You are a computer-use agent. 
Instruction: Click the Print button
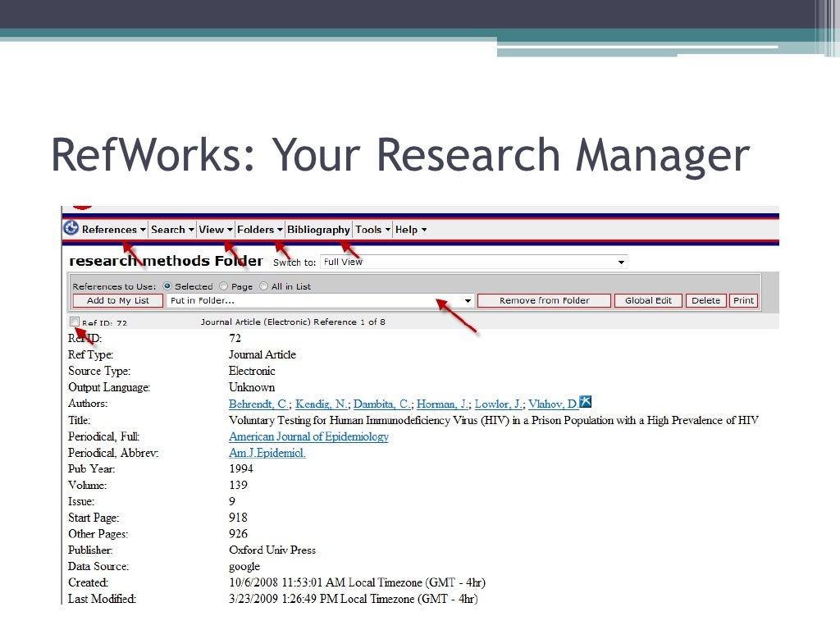[x=743, y=300]
